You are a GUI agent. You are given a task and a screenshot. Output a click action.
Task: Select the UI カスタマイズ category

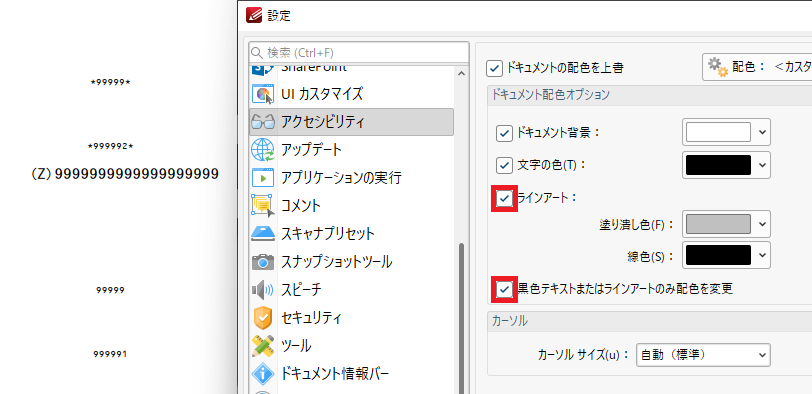pos(352,94)
